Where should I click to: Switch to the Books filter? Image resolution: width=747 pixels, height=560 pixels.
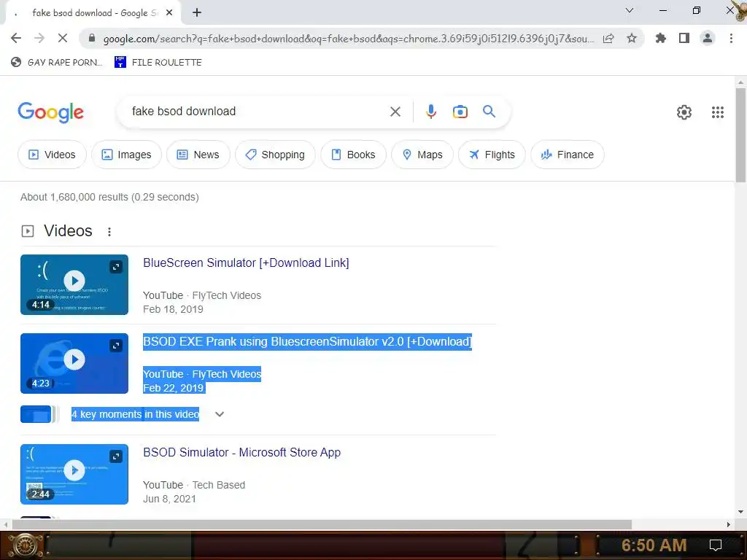click(354, 155)
